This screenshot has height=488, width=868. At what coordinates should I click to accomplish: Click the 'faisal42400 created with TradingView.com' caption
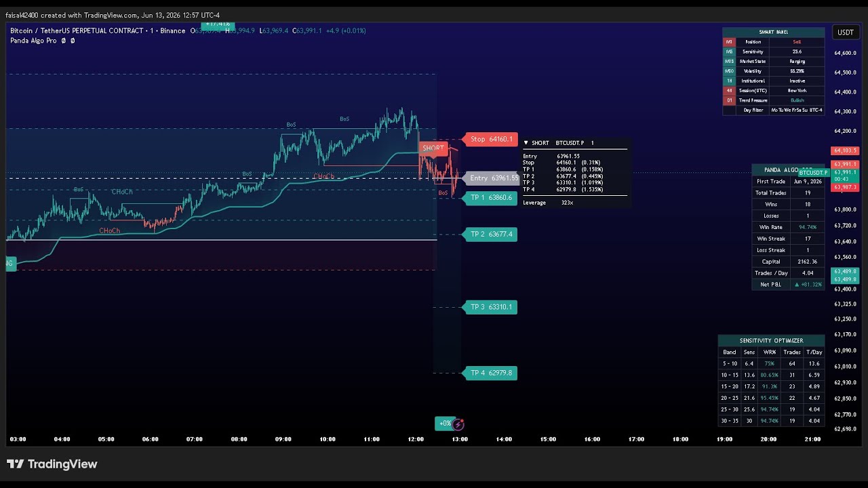tap(71, 16)
